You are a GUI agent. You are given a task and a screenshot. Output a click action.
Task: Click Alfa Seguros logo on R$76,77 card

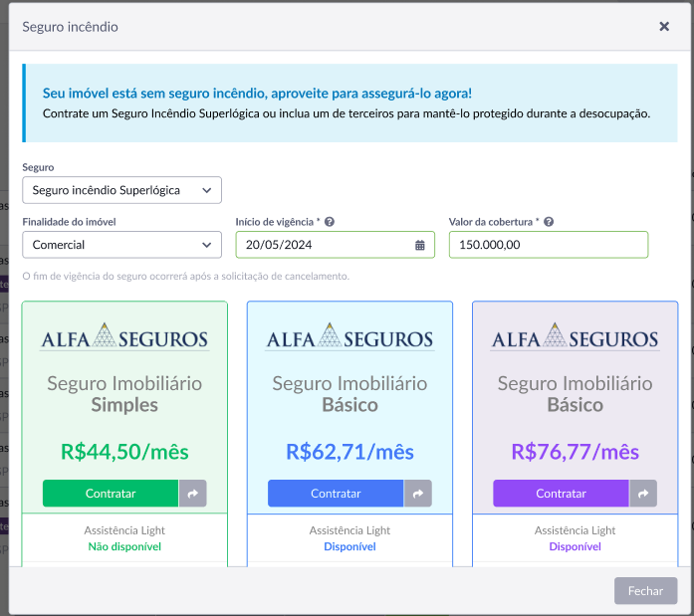[575, 337]
